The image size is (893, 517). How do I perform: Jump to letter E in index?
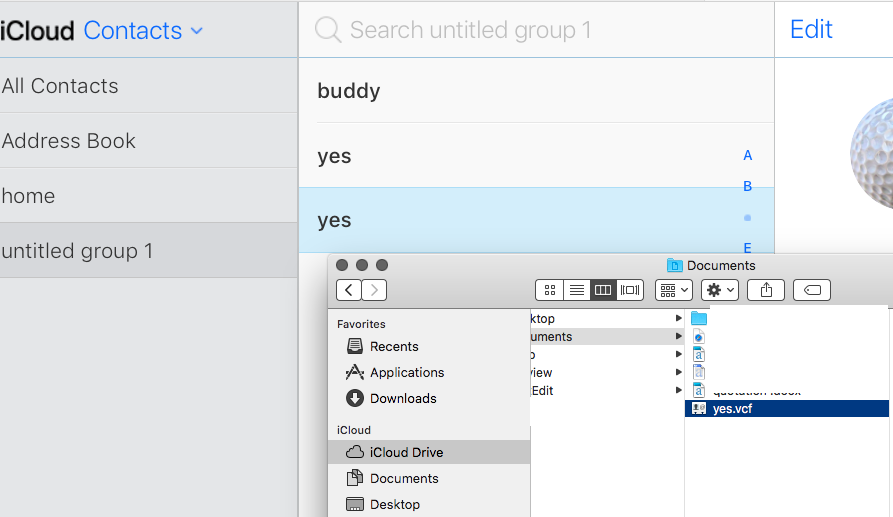(x=748, y=248)
